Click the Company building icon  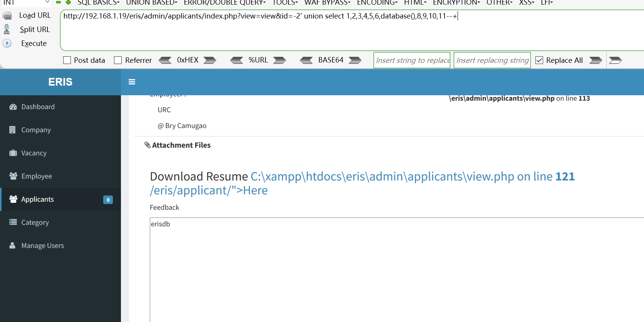pyautogui.click(x=12, y=130)
